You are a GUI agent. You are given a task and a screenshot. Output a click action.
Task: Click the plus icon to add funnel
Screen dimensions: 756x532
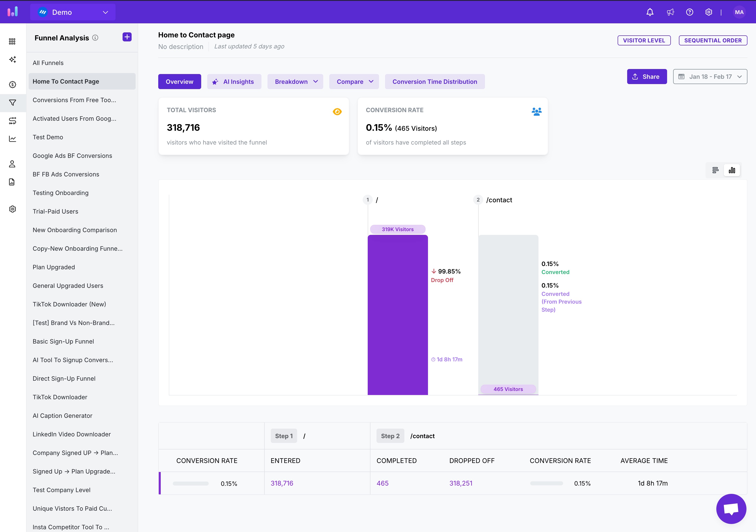(x=127, y=37)
